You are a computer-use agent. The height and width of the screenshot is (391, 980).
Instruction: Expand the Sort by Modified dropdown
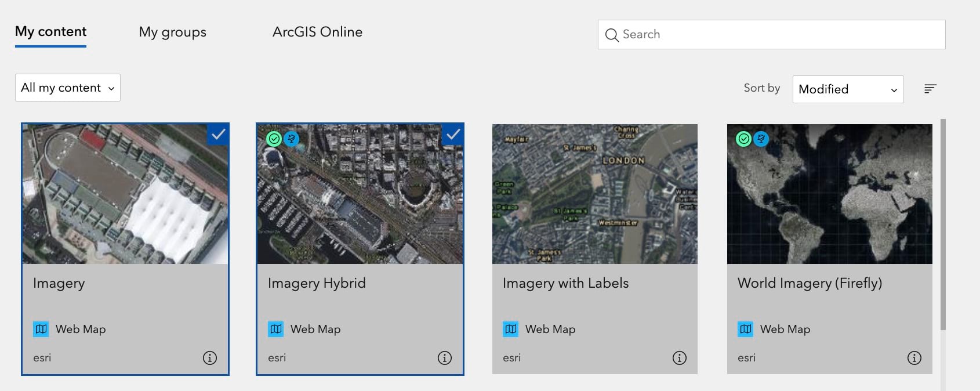848,89
